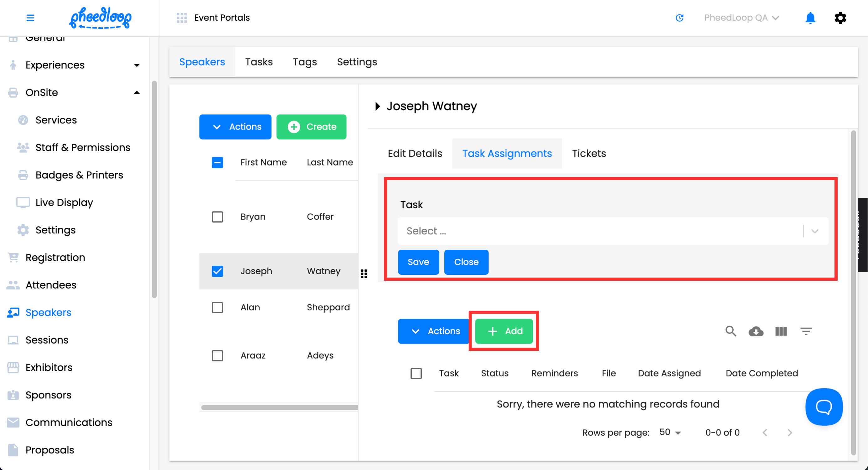Click the Registration cart icon

point(13,258)
